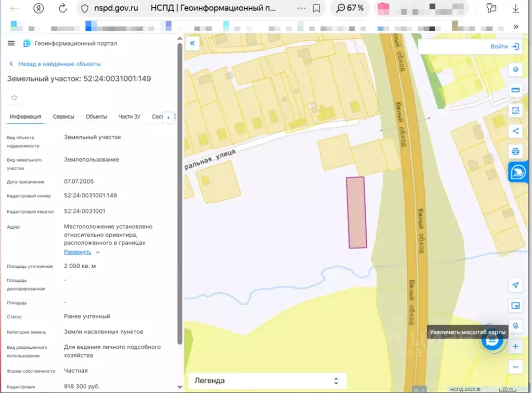Image resolution: width=532 pixels, height=393 pixels.
Task: Toggle the overview mini-map button
Action: (x=515, y=305)
